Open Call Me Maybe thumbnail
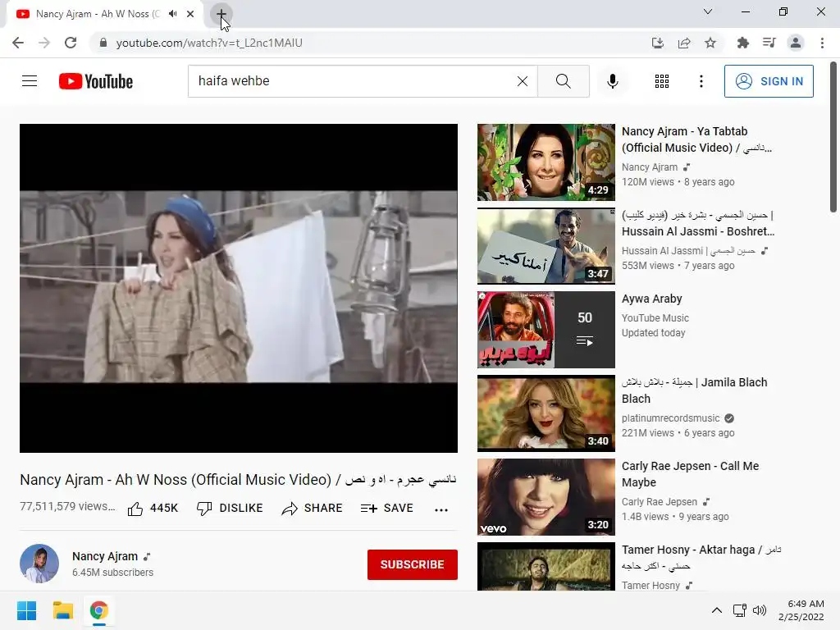Image resolution: width=840 pixels, height=630 pixels. 546,496
